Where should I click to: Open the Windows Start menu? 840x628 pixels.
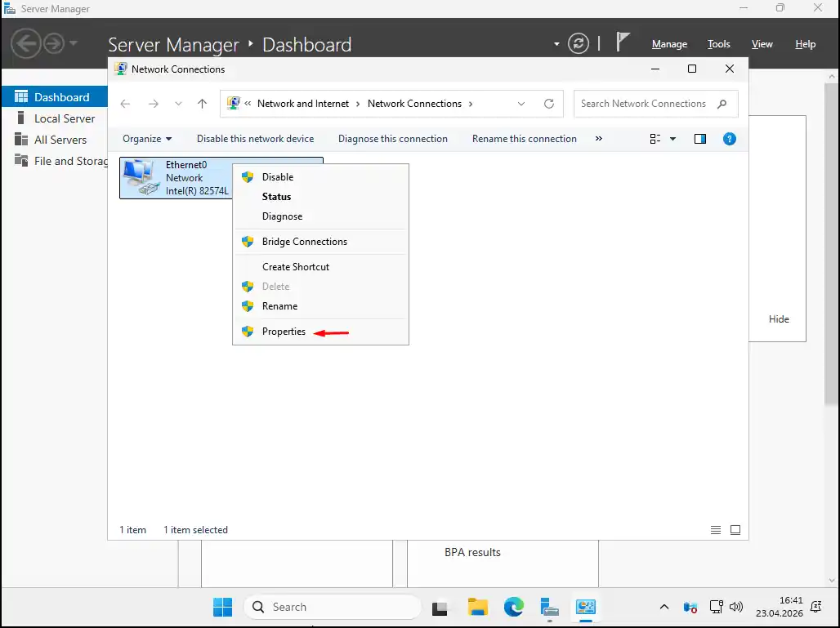(x=222, y=607)
